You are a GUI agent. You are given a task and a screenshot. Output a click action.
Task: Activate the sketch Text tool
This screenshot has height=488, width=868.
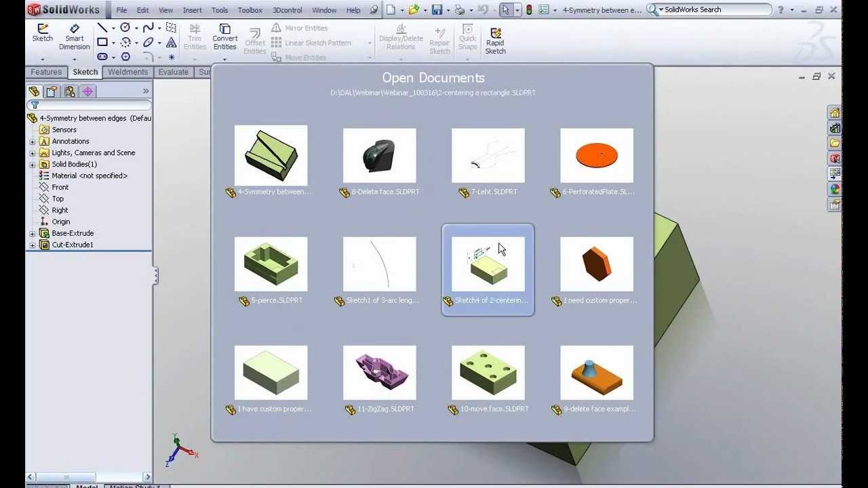[171, 42]
